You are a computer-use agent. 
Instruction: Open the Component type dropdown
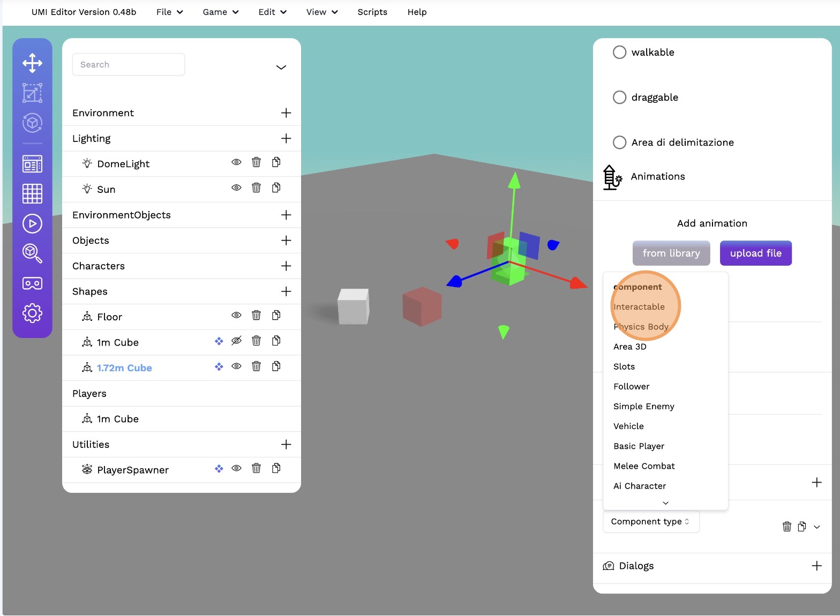click(650, 521)
